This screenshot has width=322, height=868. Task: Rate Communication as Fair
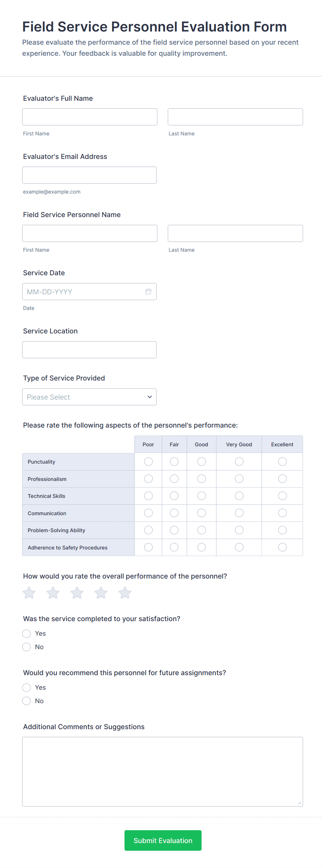coord(174,513)
